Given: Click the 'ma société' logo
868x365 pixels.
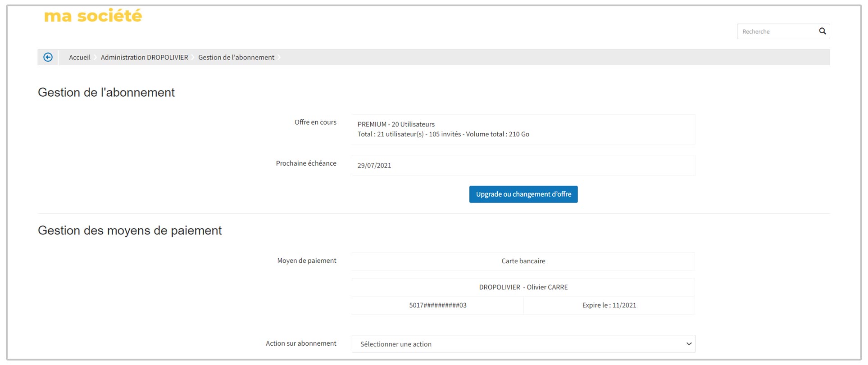Looking at the screenshot, I should click(x=93, y=16).
